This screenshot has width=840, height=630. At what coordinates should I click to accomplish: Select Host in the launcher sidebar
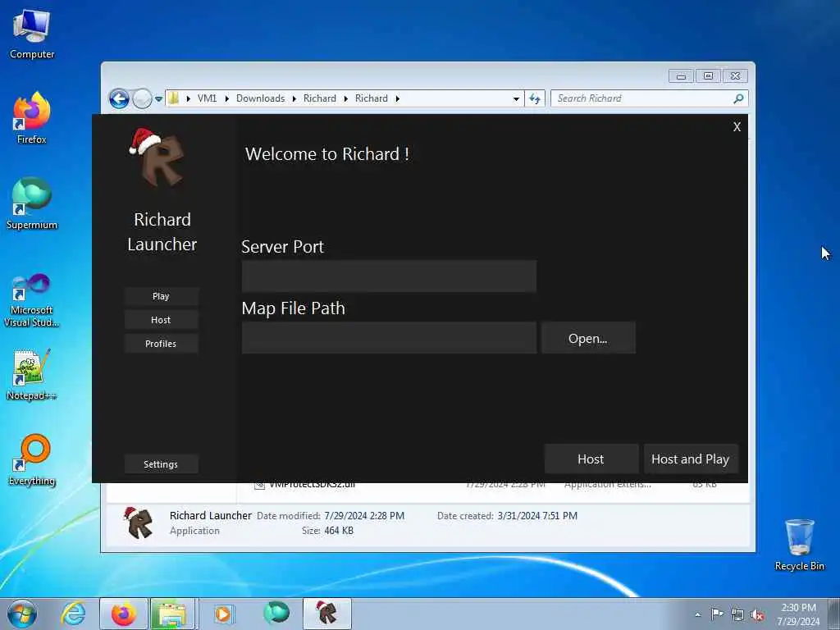coord(161,320)
